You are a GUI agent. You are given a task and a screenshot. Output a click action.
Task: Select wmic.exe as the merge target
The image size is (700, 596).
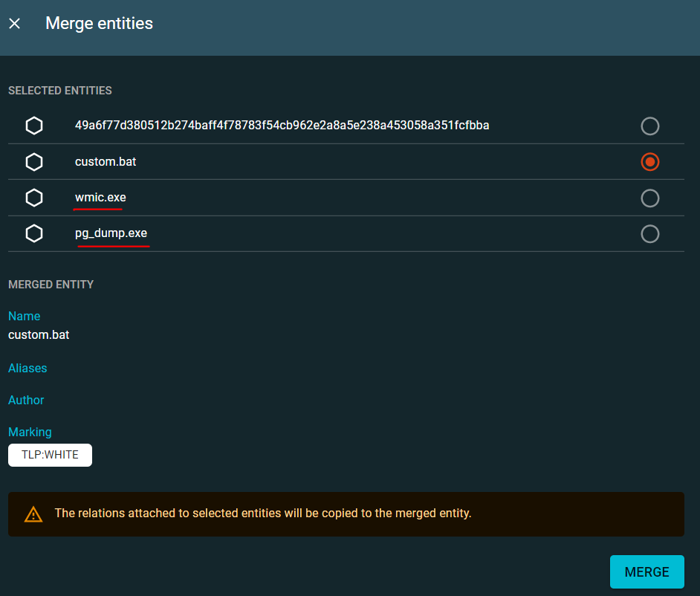649,198
